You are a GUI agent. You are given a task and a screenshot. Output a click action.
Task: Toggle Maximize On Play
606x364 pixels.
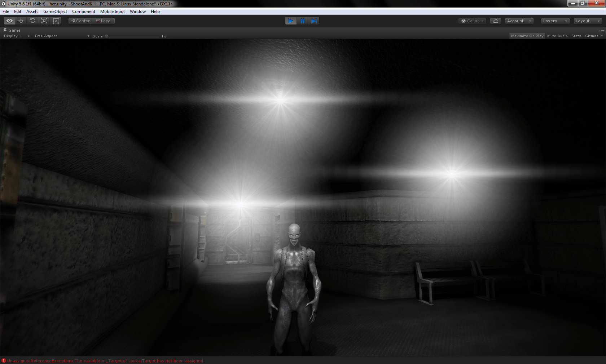pos(527,36)
